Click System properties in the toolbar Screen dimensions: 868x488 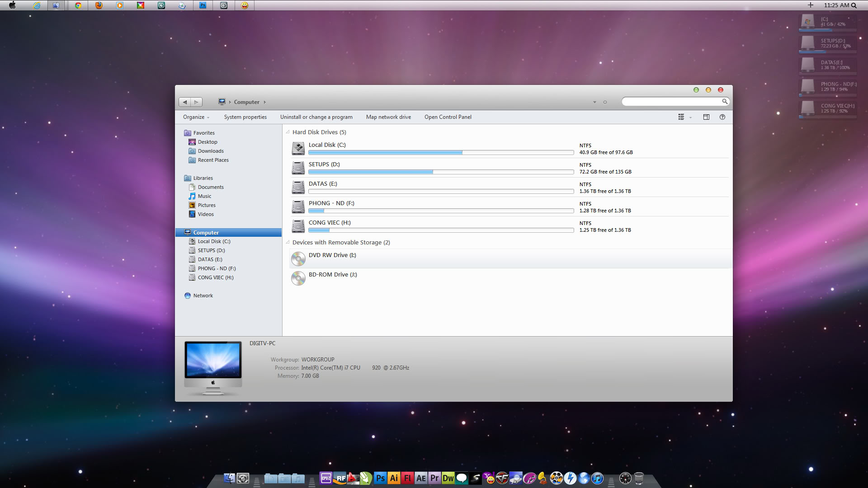pyautogui.click(x=245, y=117)
